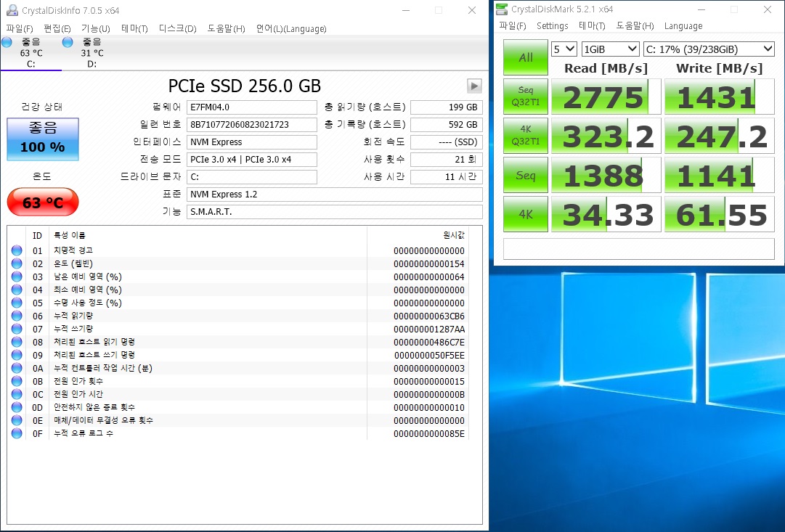The image size is (785, 532).
Task: Click the firmware field E7FM04.0
Action: click(x=252, y=107)
